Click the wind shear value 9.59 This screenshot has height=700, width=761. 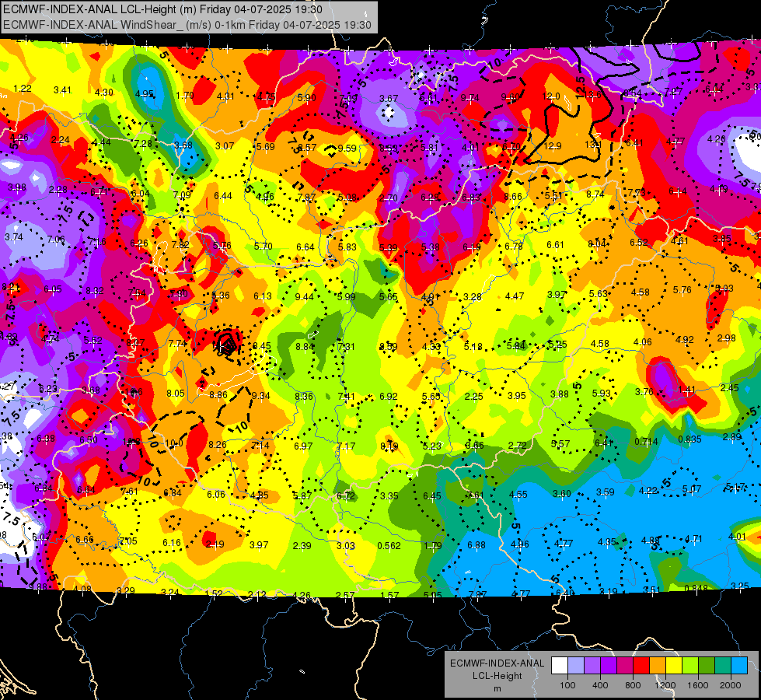tap(347, 148)
